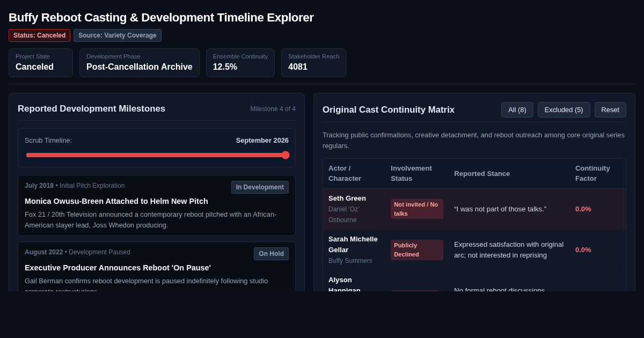This screenshot has height=338, width=644.
Task: Click the September 2026 timeline date label
Action: (x=262, y=140)
